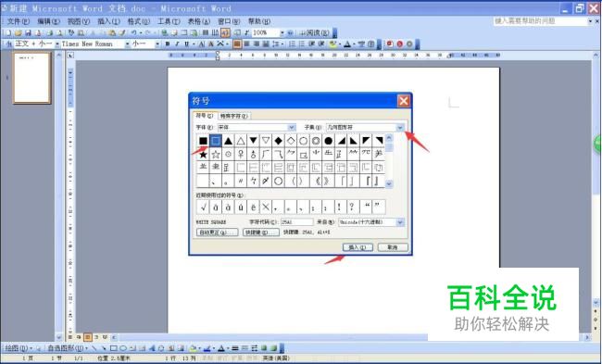Switch to the Special Characters (特殊字符) tab
Image resolution: width=602 pixels, height=364 pixels.
pos(233,116)
